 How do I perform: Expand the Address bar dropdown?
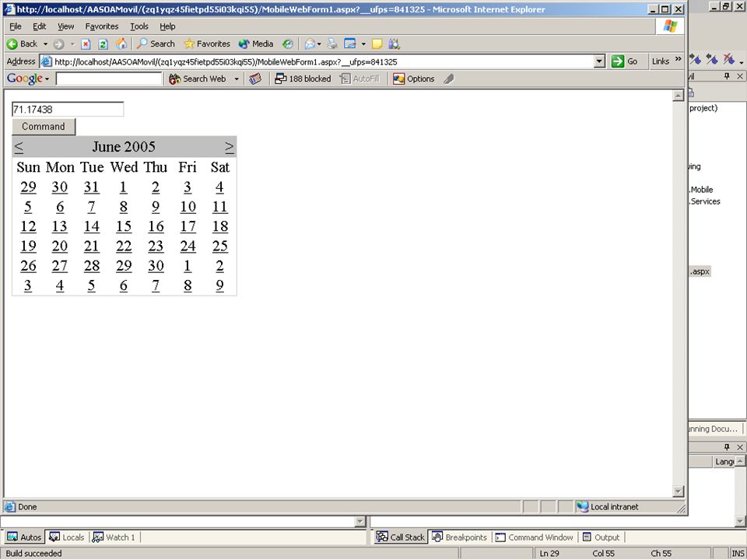[x=600, y=61]
